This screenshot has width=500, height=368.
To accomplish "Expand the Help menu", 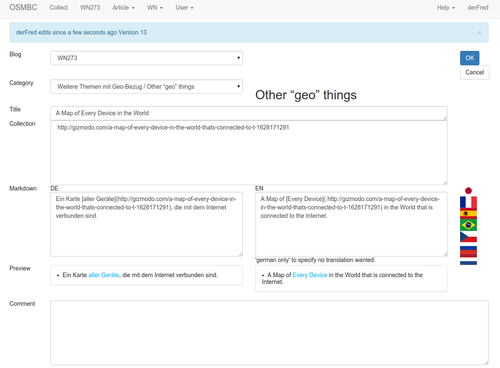I will point(446,8).
